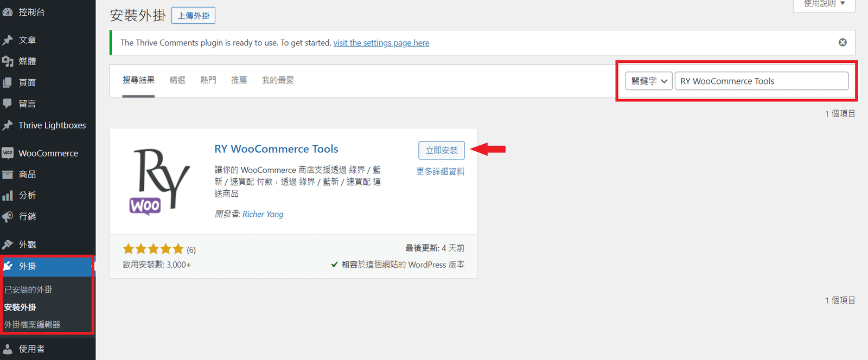Click the (6) ratings count
This screenshot has width=868, height=360.
(192, 250)
